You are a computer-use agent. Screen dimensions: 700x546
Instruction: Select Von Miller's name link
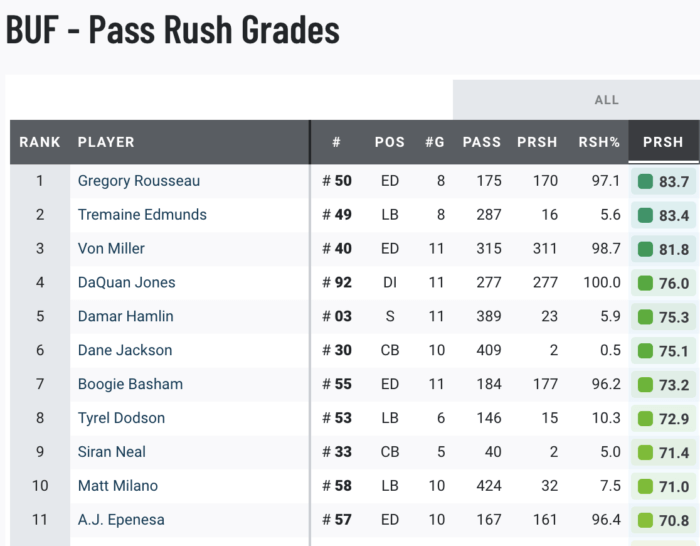[111, 249]
